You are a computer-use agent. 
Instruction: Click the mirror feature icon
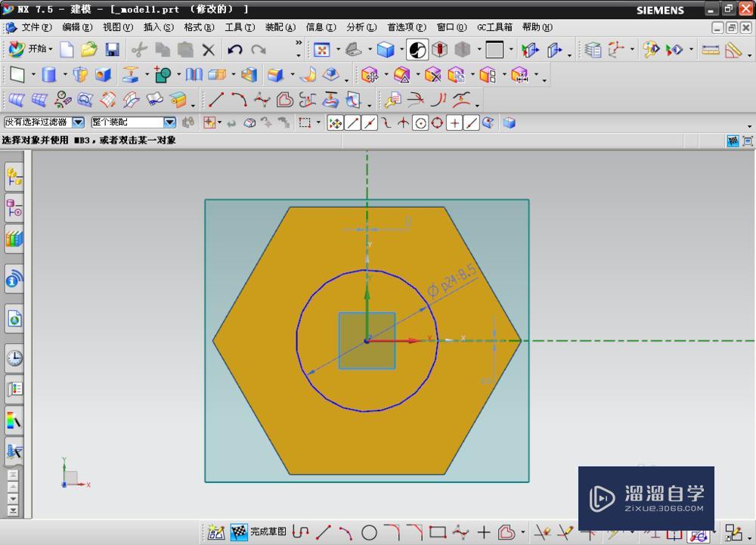[x=194, y=75]
